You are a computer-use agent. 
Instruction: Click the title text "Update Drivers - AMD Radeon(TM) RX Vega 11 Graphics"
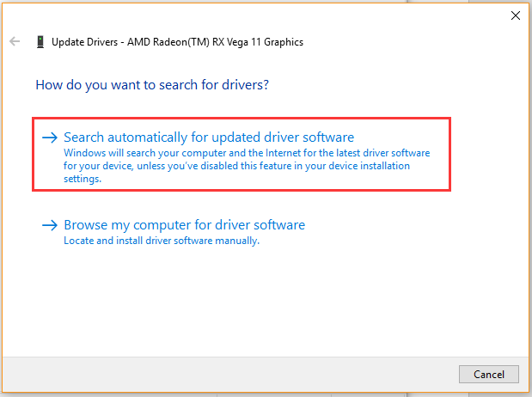coord(177,42)
